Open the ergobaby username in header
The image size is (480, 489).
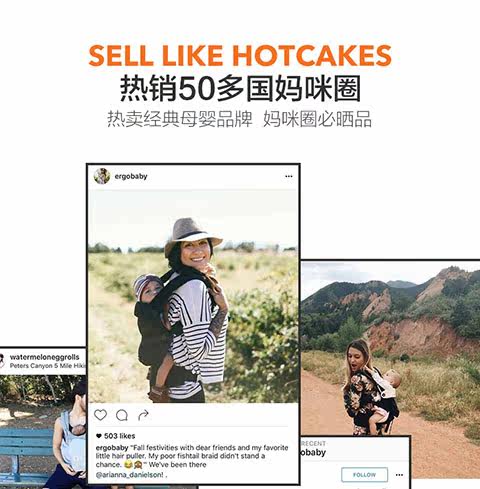[131, 176]
